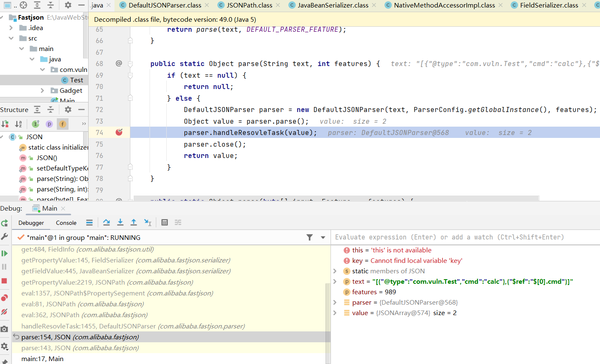Toggle show fields in Structure
This screenshot has width=600, height=364.
click(x=63, y=124)
